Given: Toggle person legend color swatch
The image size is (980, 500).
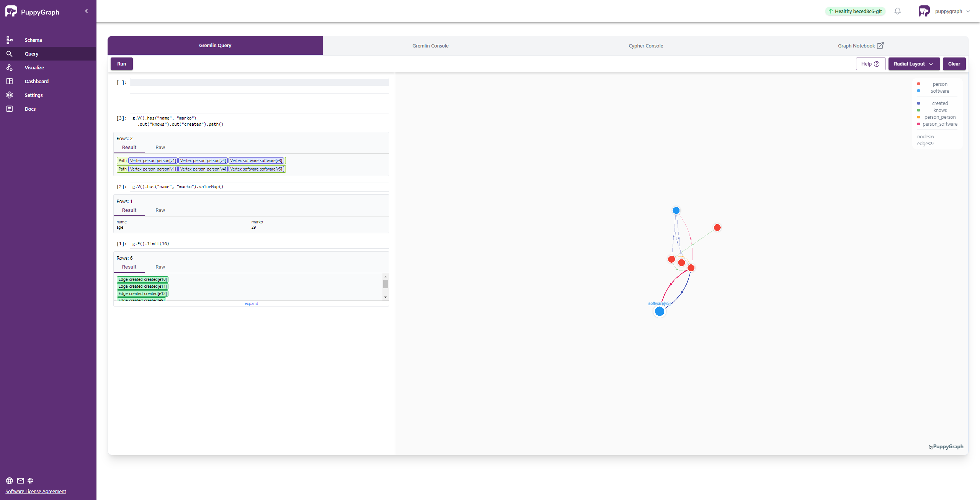Looking at the screenshot, I should point(918,84).
